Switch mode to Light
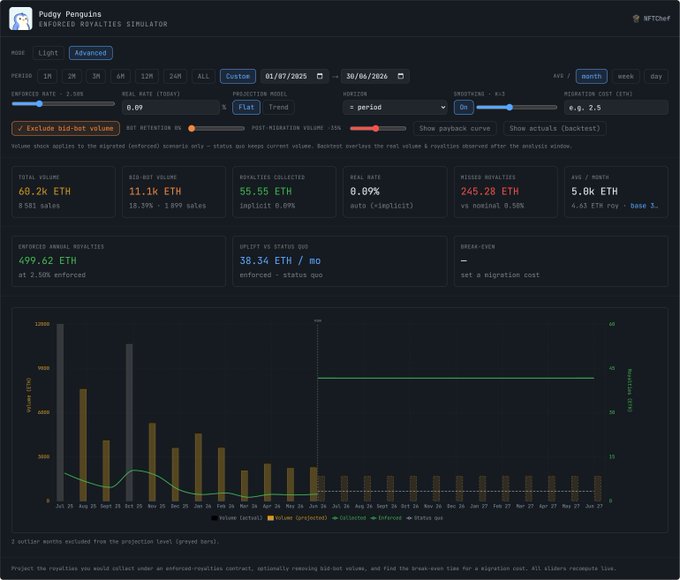Image resolution: width=680 pixels, height=580 pixels. click(48, 53)
